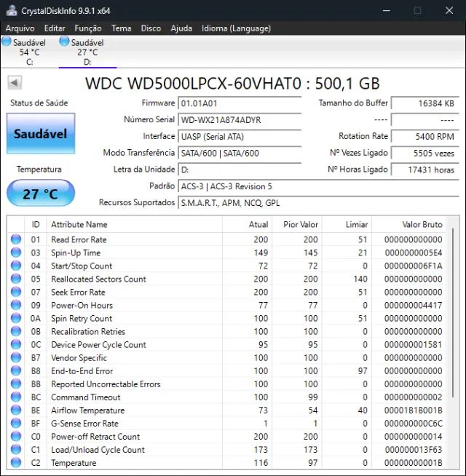Open the Tema menu
Viewport: 466px width, 476px height.
[121, 28]
